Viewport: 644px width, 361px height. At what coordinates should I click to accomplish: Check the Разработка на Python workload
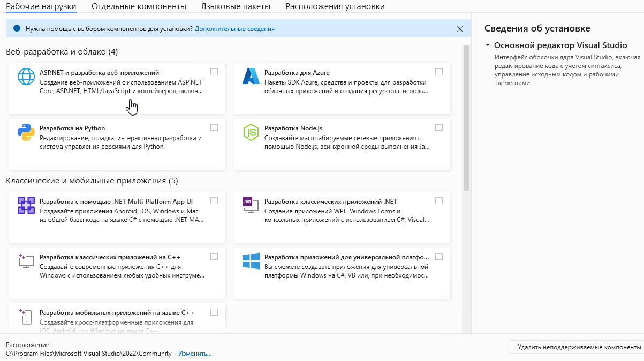click(214, 127)
